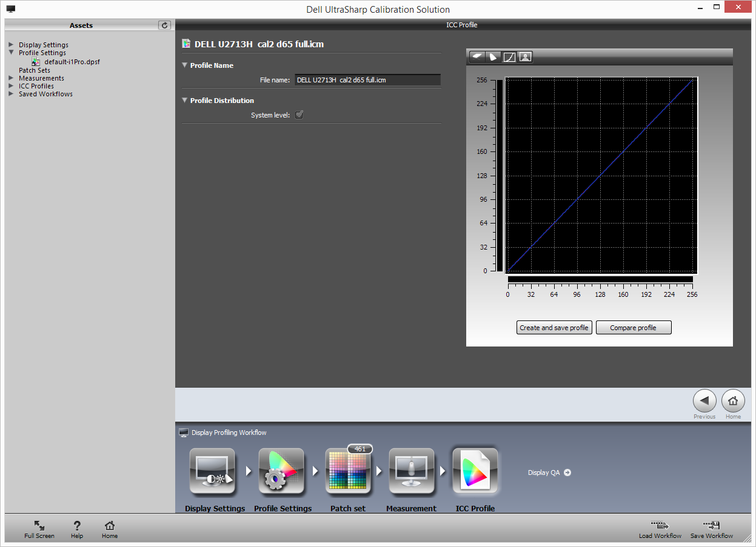
Task: Click the Display Profiling Workflow monitor icon
Action: tap(184, 433)
